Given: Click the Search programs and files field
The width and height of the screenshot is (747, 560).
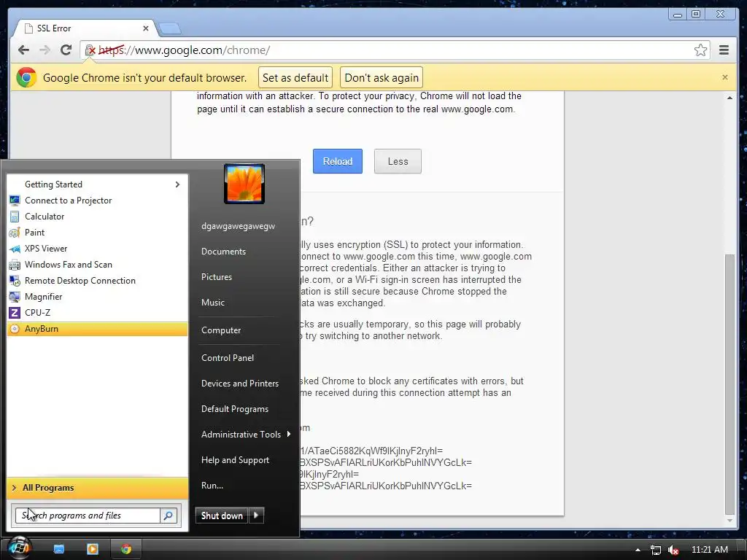Looking at the screenshot, I should click(88, 516).
